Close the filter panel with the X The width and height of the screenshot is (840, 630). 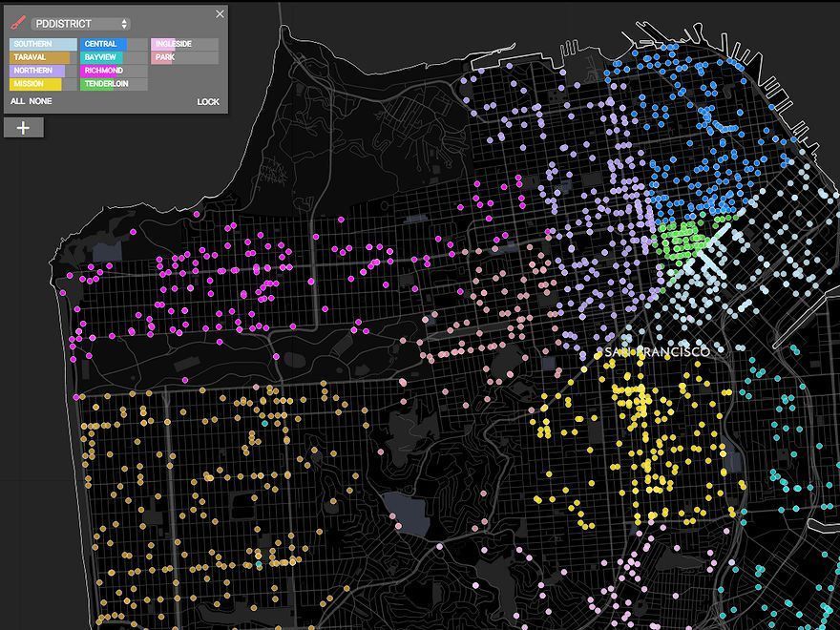point(220,14)
